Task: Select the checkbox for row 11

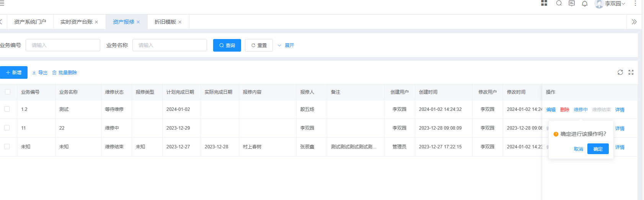Action: [7, 128]
